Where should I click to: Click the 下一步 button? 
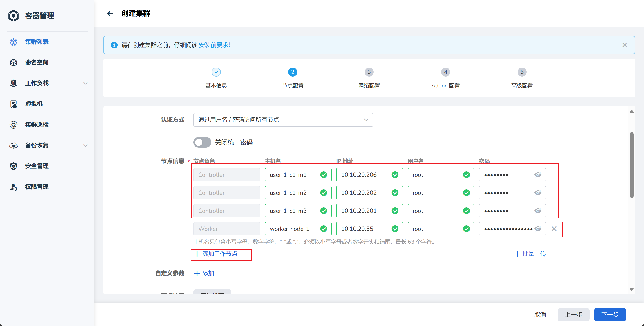coord(610,315)
